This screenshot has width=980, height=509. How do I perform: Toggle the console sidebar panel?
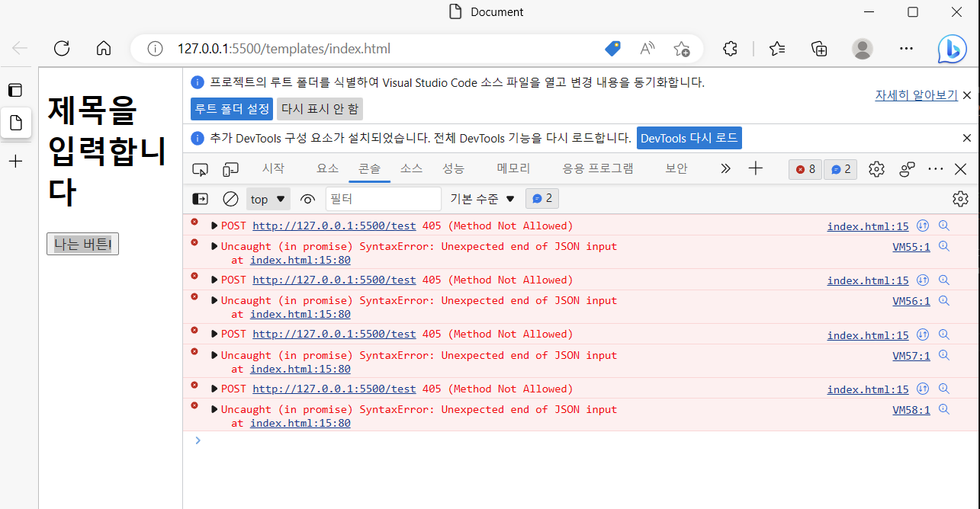200,199
